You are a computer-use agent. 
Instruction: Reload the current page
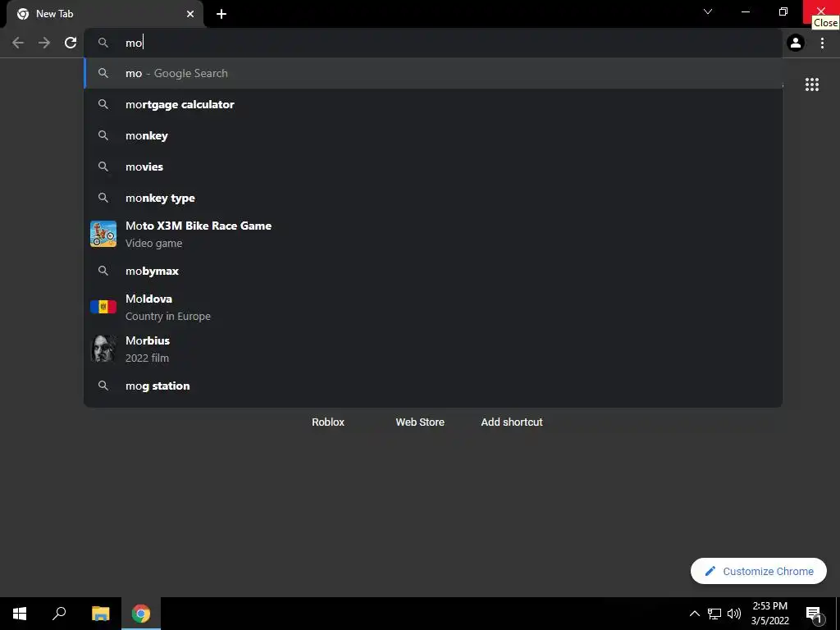(x=71, y=43)
